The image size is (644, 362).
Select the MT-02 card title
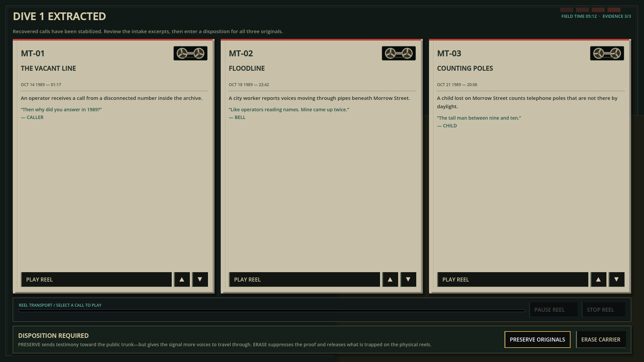(x=241, y=53)
